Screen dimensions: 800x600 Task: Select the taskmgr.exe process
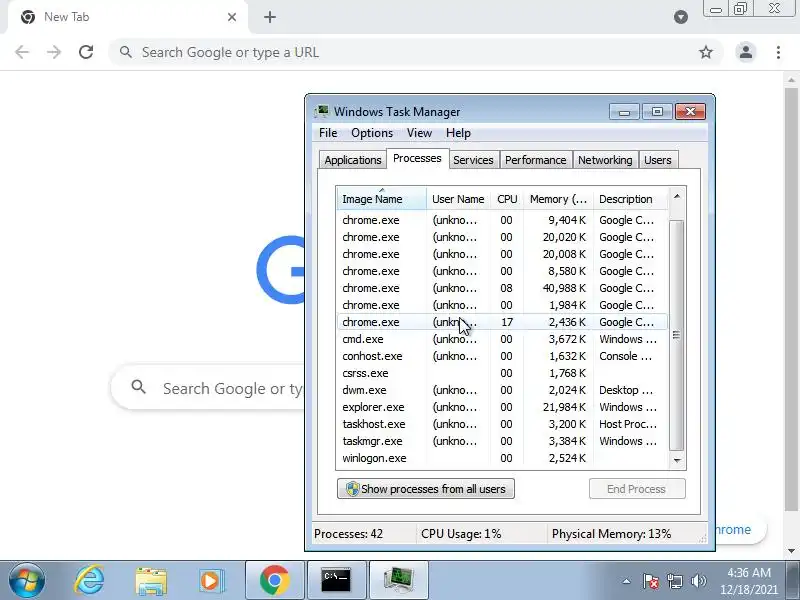[502, 441]
